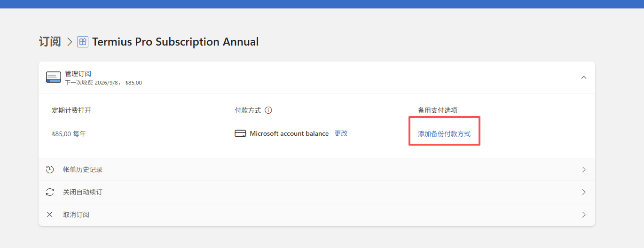This screenshot has width=644, height=248.
Task: Expand 帐单历史记录 using its right chevron
Action: 584,170
